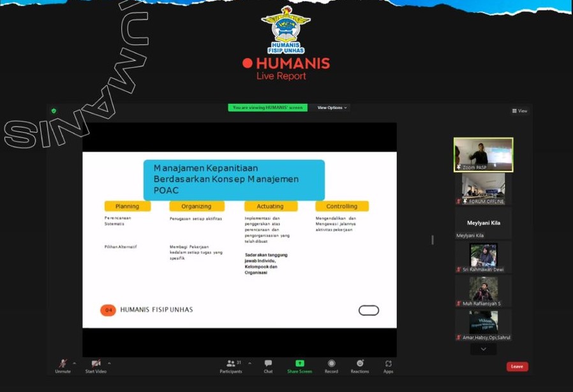Click the muted mic icon on Sri Rahmawati Dewi
573x392 pixels.
459,270
